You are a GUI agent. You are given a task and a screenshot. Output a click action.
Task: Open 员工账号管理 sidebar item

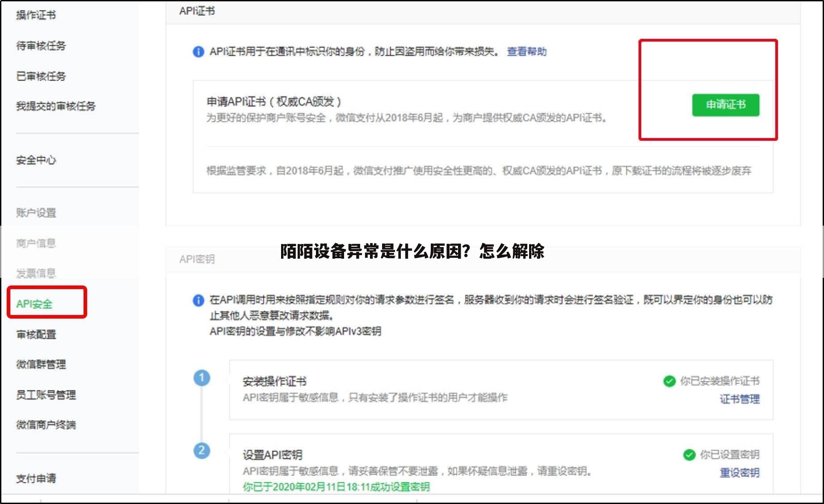pos(46,395)
